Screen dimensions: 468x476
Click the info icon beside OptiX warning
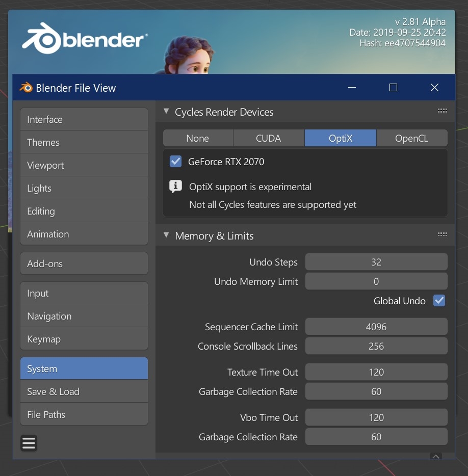[175, 187]
